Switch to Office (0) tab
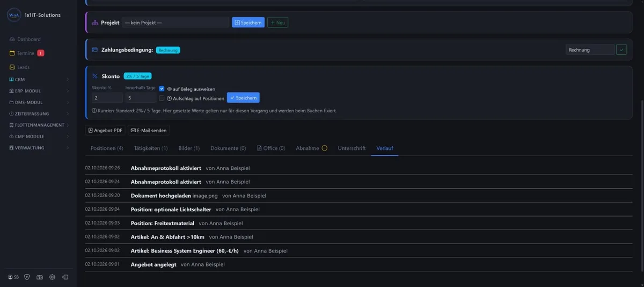Image resolution: width=644 pixels, height=287 pixels. click(271, 148)
